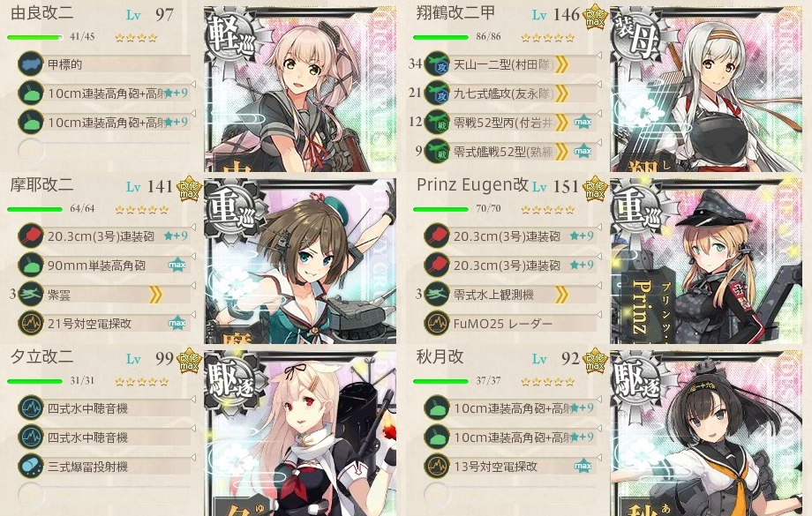Viewport: 812px width, 516px height.
Task: Click the 甲標的 midget submarine icon
Action: tap(31, 64)
